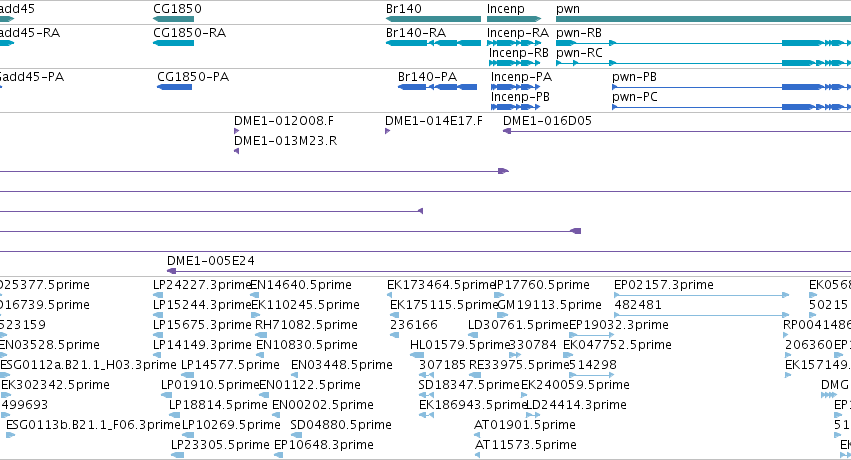This screenshot has height=460, width=851.
Task: Select the RE33975.5prime EST
Action: point(474,375)
